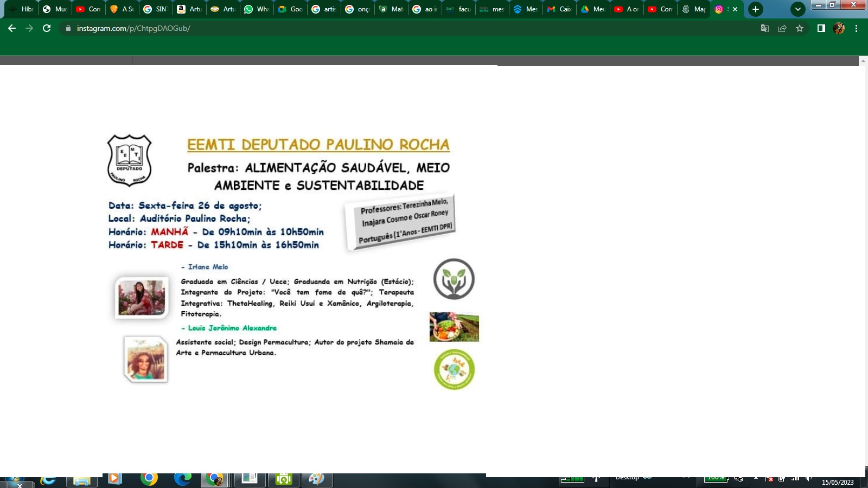Bookmark this page with the star icon
The height and width of the screenshot is (488, 868).
tap(800, 28)
